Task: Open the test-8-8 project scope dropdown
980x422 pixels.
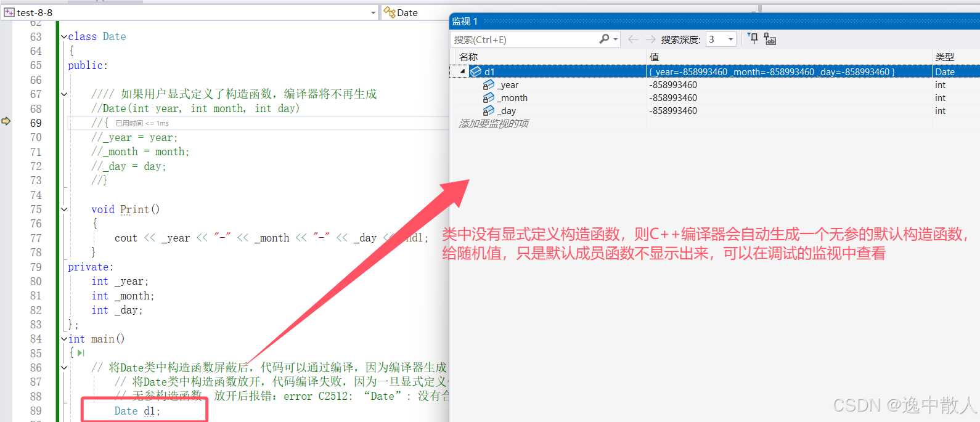Action: point(374,12)
